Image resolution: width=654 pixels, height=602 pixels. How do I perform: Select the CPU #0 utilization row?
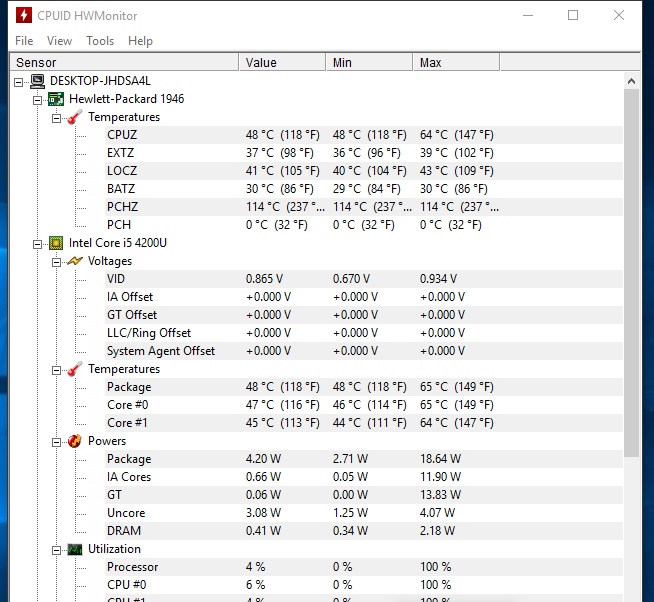364,585
